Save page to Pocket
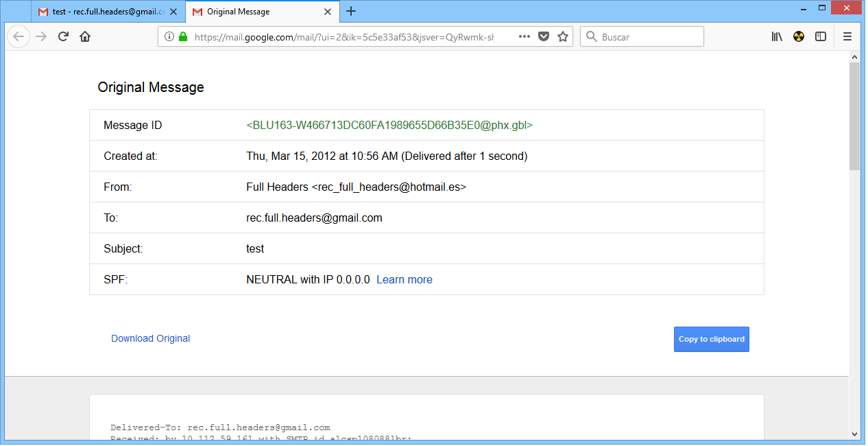The width and height of the screenshot is (868, 446). pyautogui.click(x=544, y=37)
